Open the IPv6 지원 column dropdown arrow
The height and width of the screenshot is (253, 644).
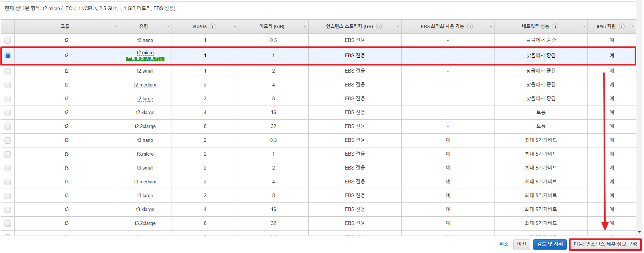(x=632, y=27)
